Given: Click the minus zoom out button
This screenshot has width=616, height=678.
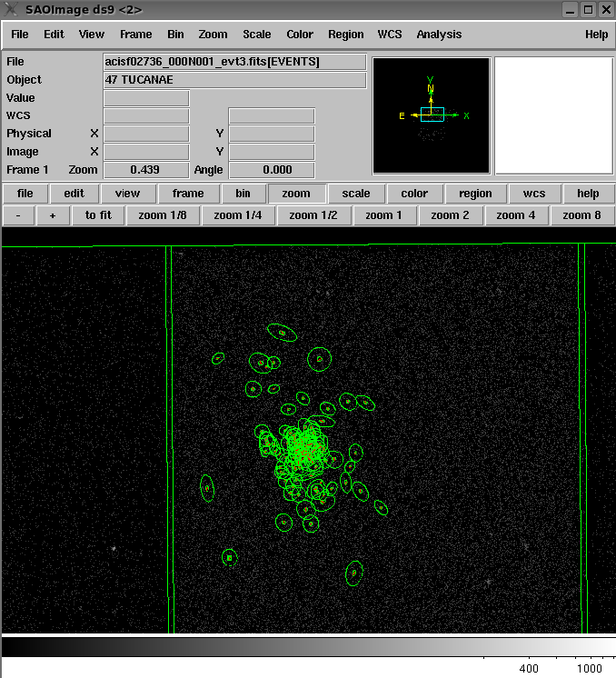Looking at the screenshot, I should (x=19, y=215).
